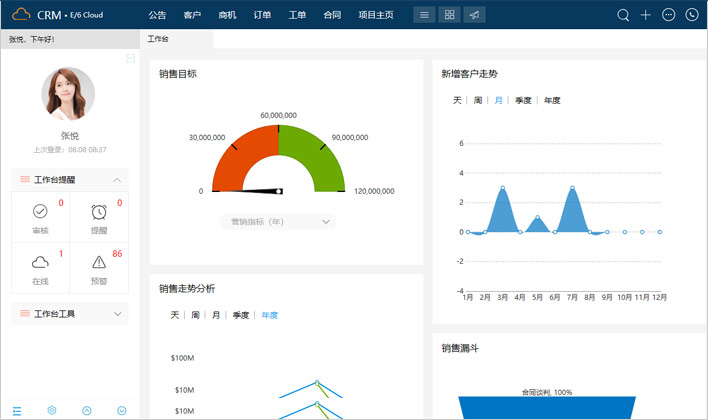Switch to grid view icon in navigation bar

[450, 15]
